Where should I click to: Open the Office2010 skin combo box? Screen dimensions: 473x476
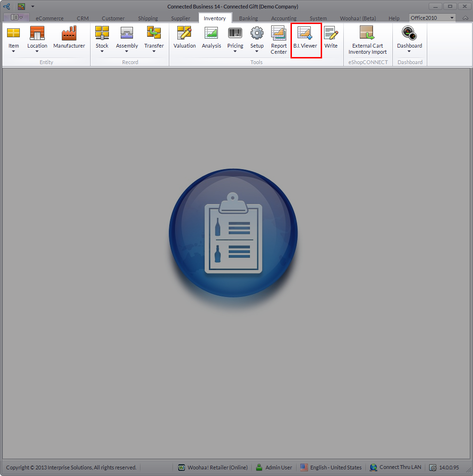pyautogui.click(x=432, y=18)
